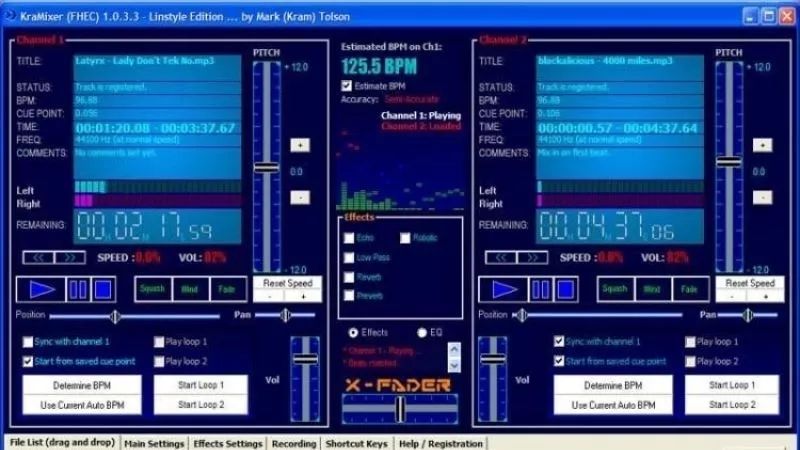Click the Channel 1 Pan slider thumb
Image resolution: width=800 pixels, height=450 pixels.
pyautogui.click(x=285, y=315)
